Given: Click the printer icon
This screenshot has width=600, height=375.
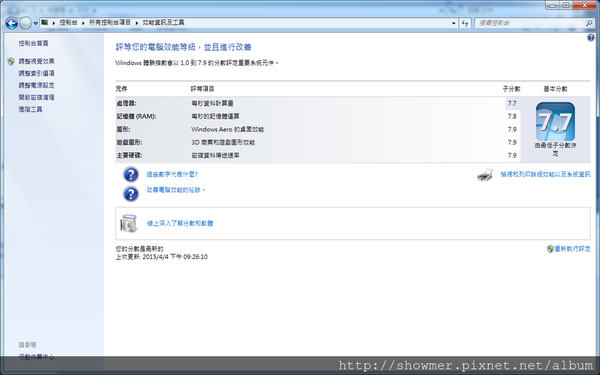Looking at the screenshot, I should pos(485,175).
